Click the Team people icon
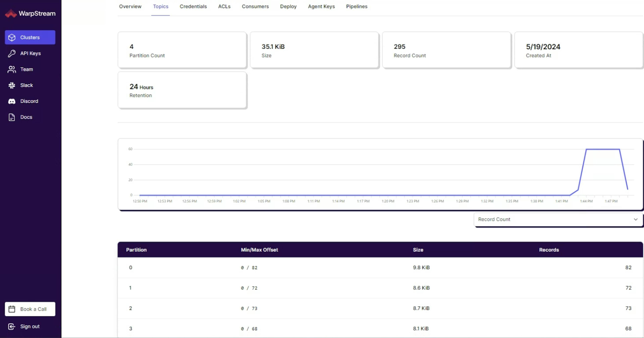The height and width of the screenshot is (338, 644). [12, 69]
